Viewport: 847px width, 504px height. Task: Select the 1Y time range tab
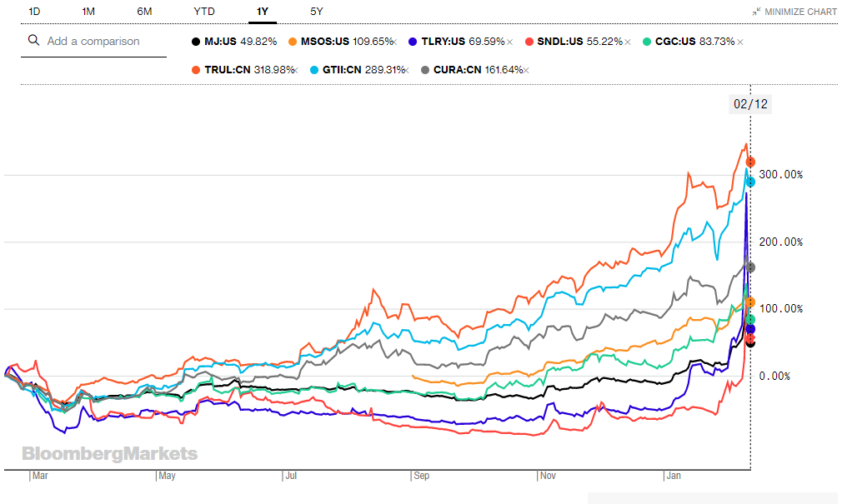[263, 12]
